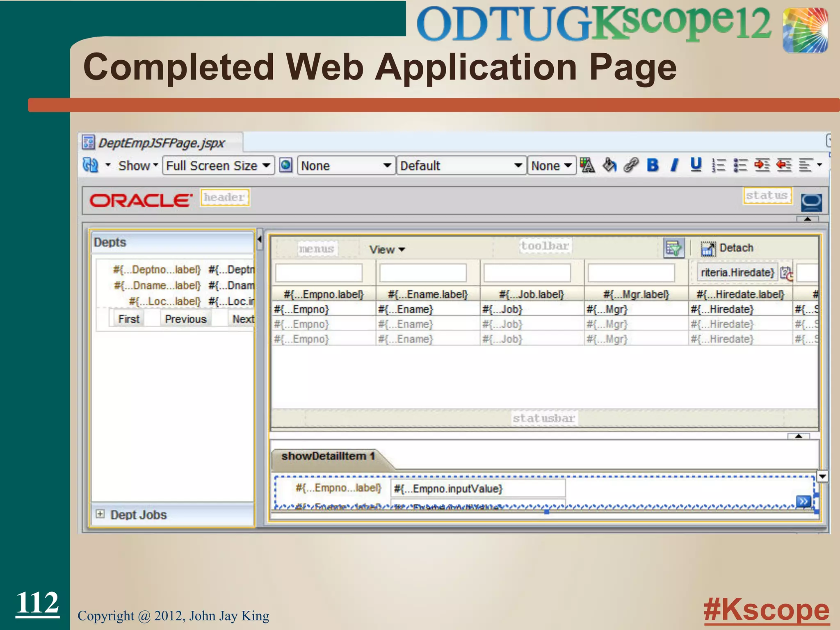
Task: Select the header facet placeholder
Action: point(225,197)
